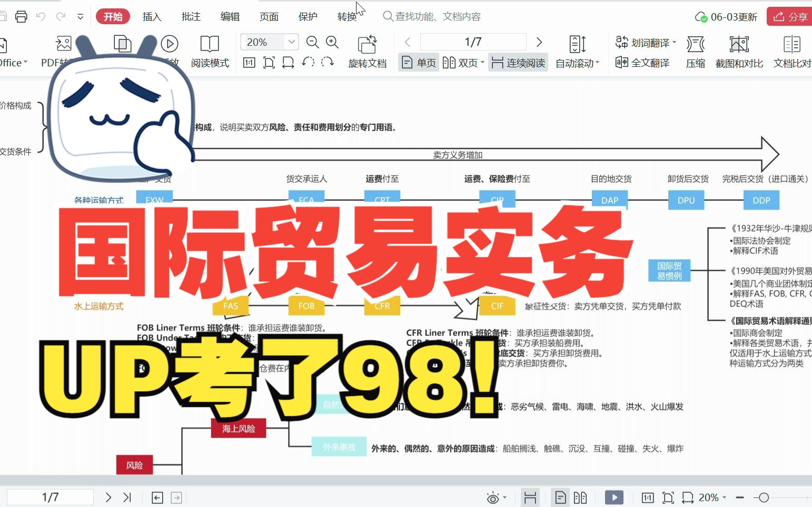The image size is (812, 507).
Task: Click the 分享 share button
Action: coord(790,17)
